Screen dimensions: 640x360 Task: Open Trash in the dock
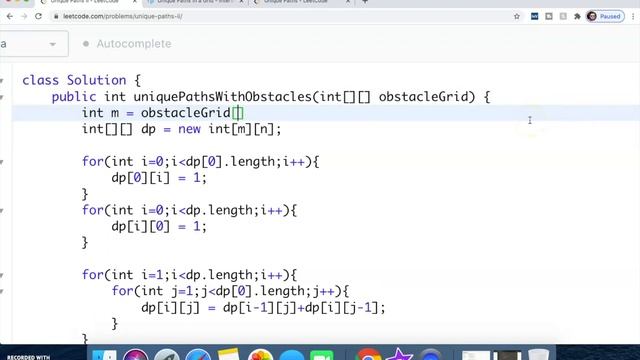point(538,354)
